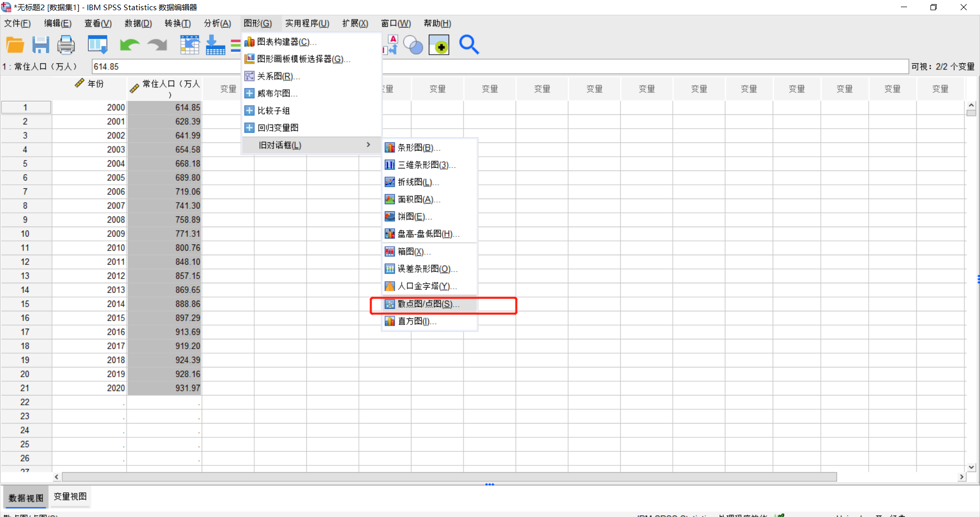
Task: Open a data file with the folder icon
Action: 15,45
